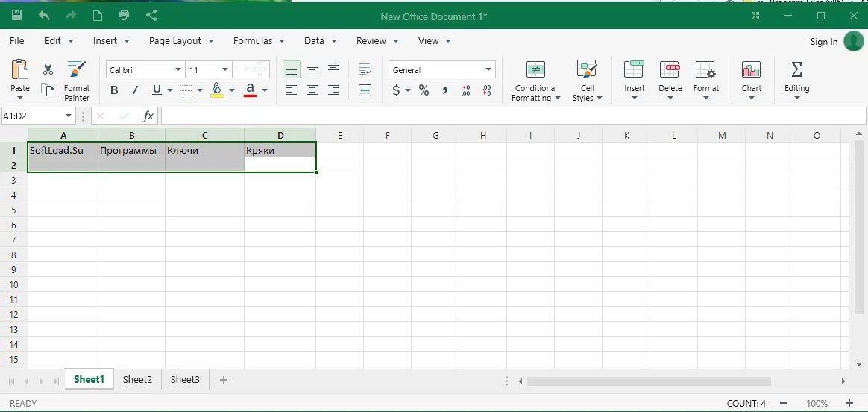
Task: Open Conditional Formatting
Action: point(535,81)
